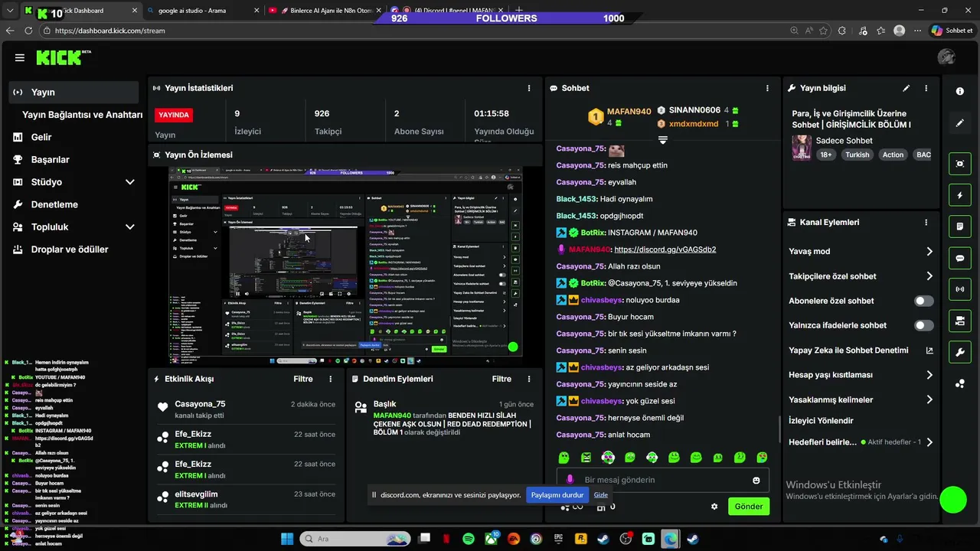Toggle Yalnızca ifadelerle sohbet switch
The image size is (980, 551).
point(924,325)
